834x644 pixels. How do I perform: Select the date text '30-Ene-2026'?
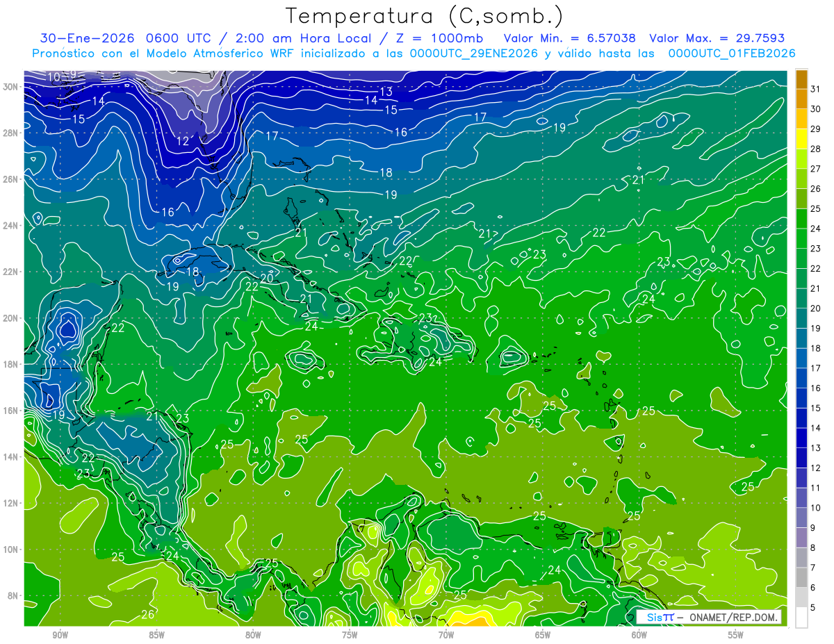point(88,38)
